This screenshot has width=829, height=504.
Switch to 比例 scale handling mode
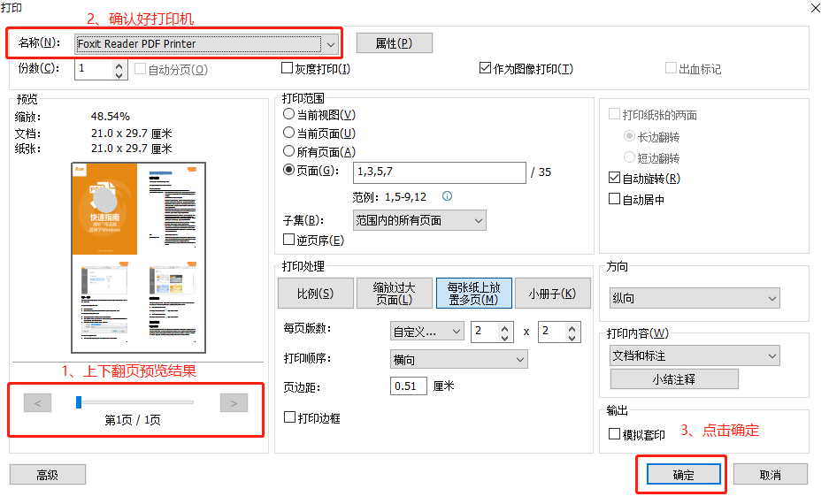(x=316, y=294)
